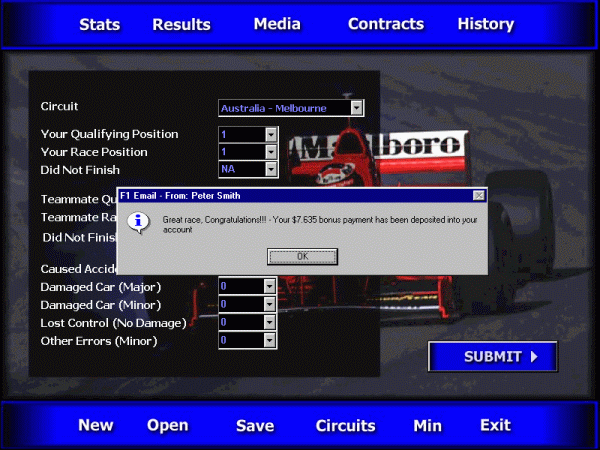Expand Lost Control (No Damage) dropdown
The height and width of the screenshot is (450, 600).
point(269,323)
